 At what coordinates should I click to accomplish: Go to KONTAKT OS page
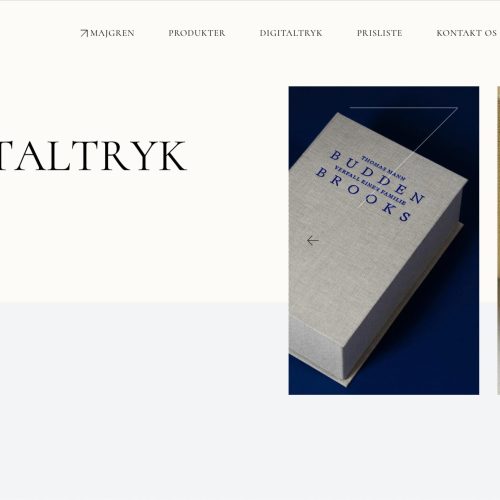click(466, 33)
